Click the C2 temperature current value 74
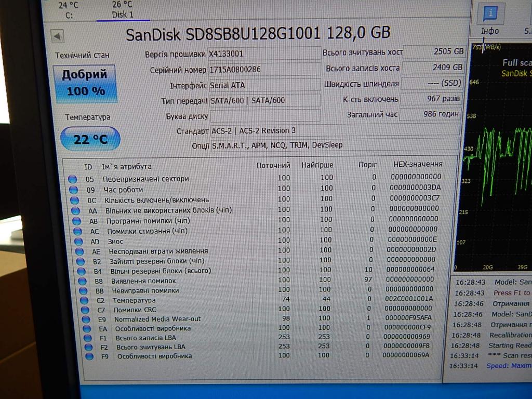Image resolution: width=532 pixels, height=399 pixels. 286,299
